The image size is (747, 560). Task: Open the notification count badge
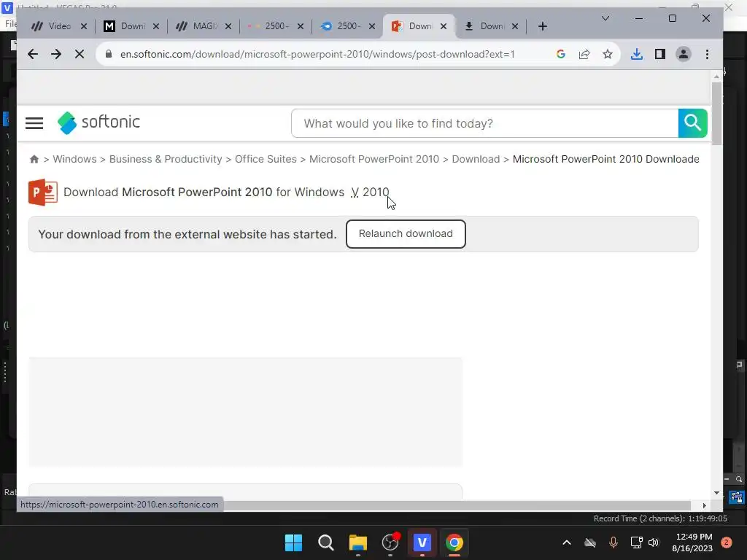pos(727,542)
